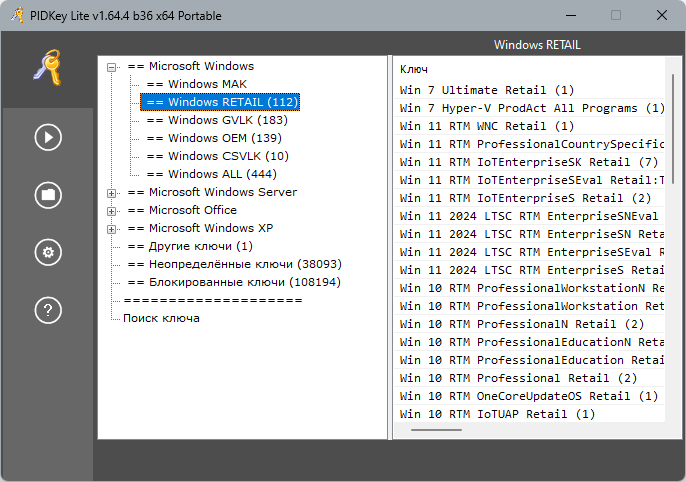The image size is (686, 482).
Task: Select Блокированные ключи (108194) entry
Action: pyautogui.click(x=234, y=282)
